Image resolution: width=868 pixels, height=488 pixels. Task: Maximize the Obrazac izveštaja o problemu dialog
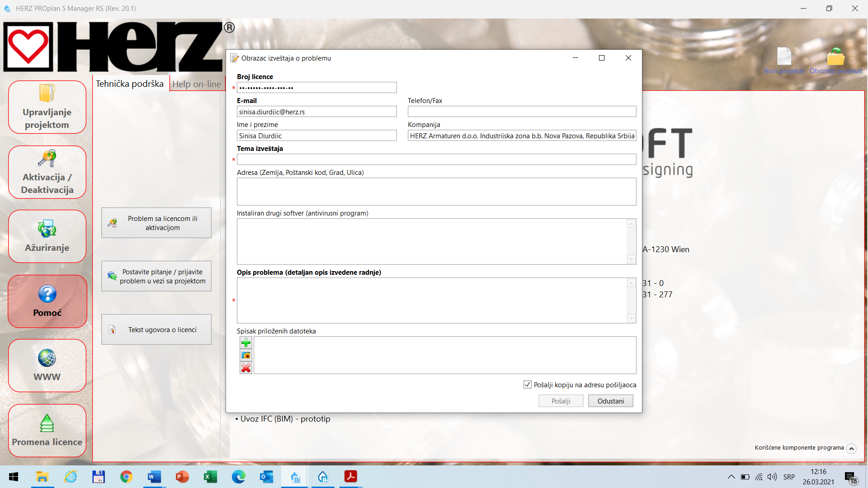[602, 58]
